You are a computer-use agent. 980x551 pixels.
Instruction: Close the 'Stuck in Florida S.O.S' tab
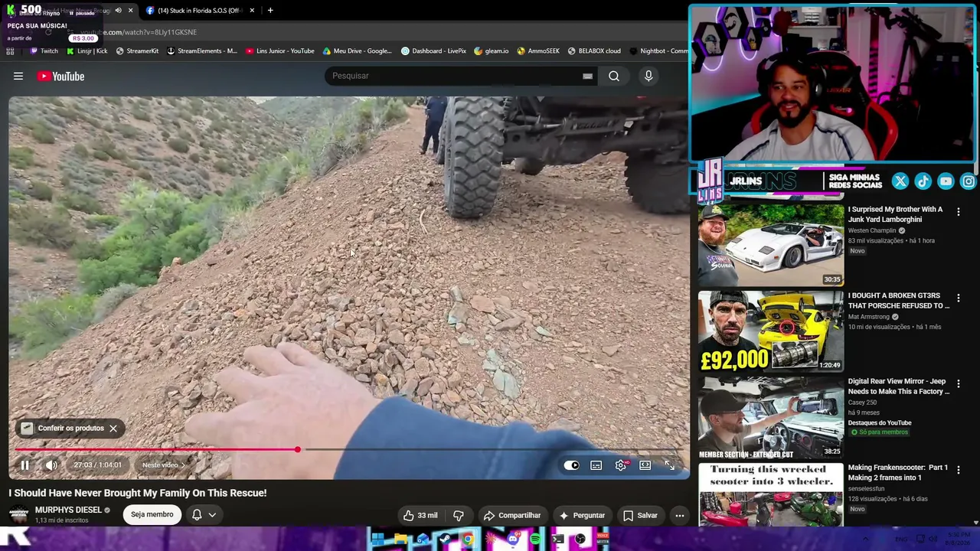tap(251, 11)
